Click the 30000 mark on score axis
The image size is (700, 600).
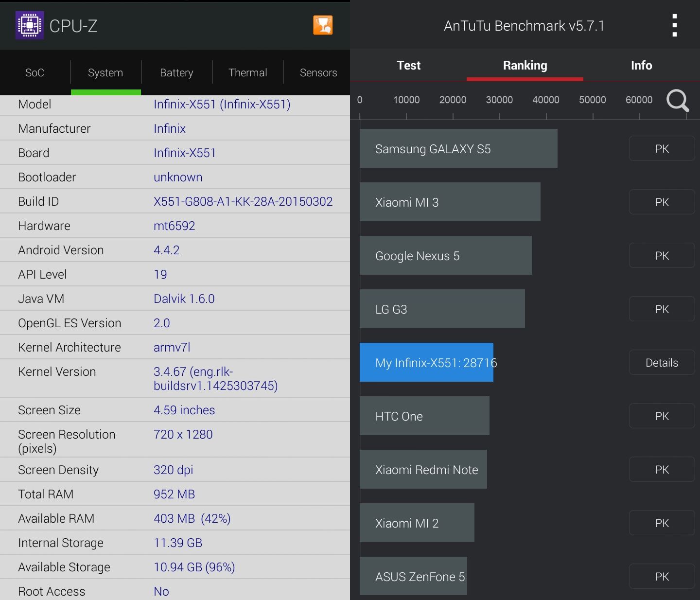[499, 100]
